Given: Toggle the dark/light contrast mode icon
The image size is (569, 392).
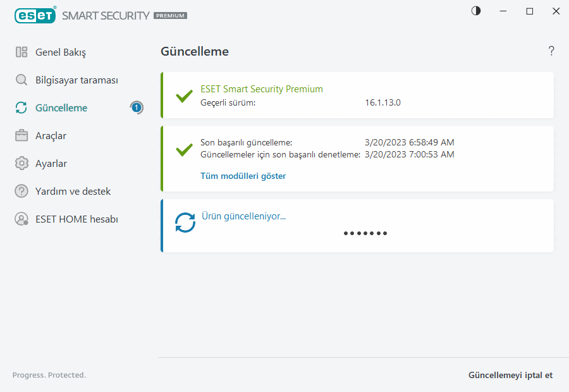Looking at the screenshot, I should pyautogui.click(x=476, y=11).
